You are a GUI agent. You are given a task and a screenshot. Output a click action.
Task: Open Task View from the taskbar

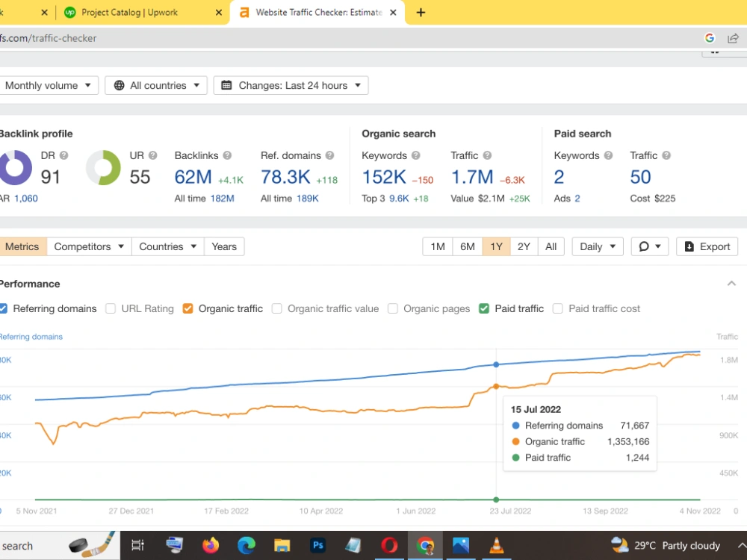click(x=137, y=545)
